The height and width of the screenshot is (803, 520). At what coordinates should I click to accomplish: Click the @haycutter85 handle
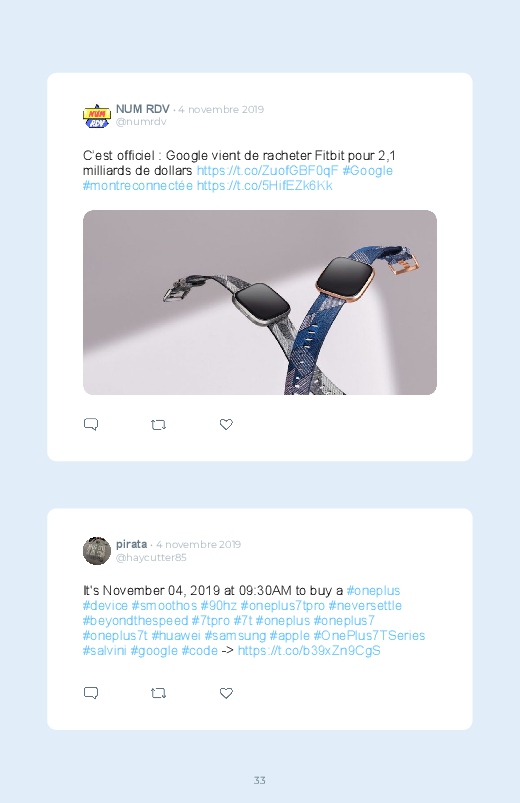pyautogui.click(x=151, y=557)
